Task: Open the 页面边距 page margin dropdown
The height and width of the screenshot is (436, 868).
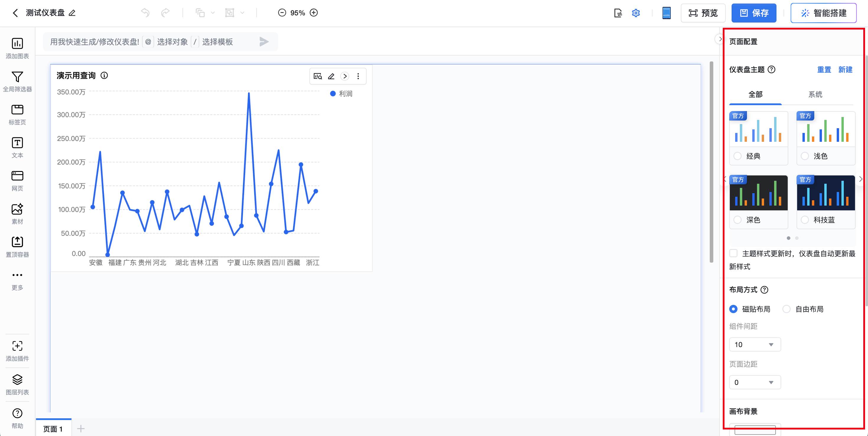Action: point(755,382)
